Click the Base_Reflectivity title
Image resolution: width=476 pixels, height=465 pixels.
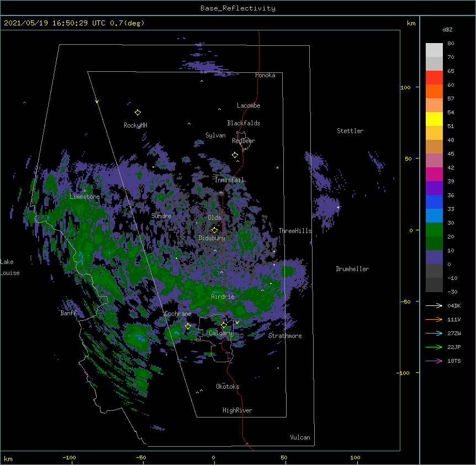pos(238,8)
